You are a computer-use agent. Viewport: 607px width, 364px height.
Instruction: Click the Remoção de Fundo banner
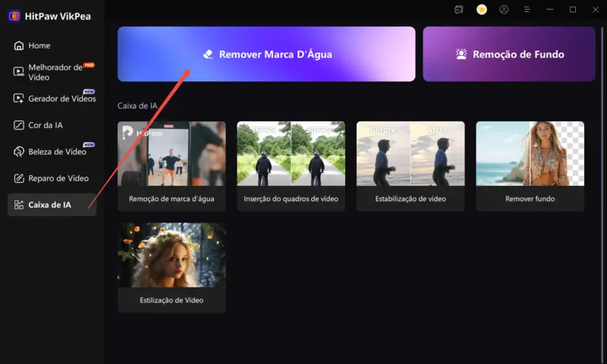pyautogui.click(x=509, y=54)
